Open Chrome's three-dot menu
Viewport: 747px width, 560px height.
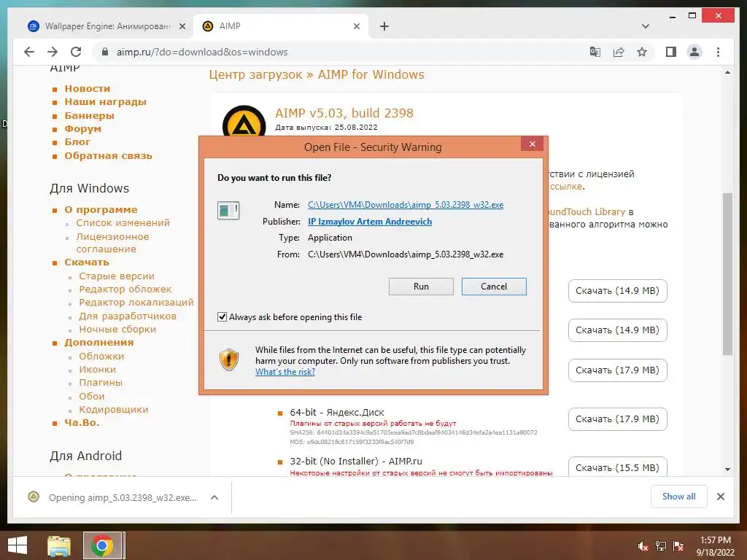point(718,52)
